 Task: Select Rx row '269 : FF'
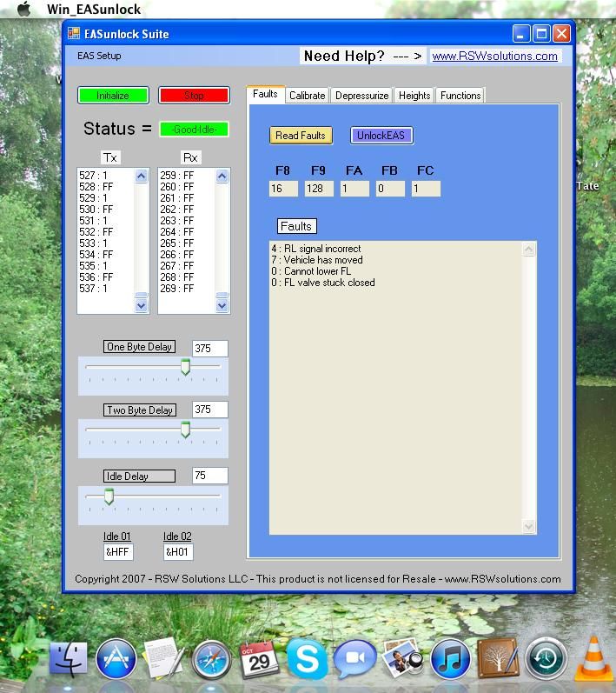(x=176, y=289)
